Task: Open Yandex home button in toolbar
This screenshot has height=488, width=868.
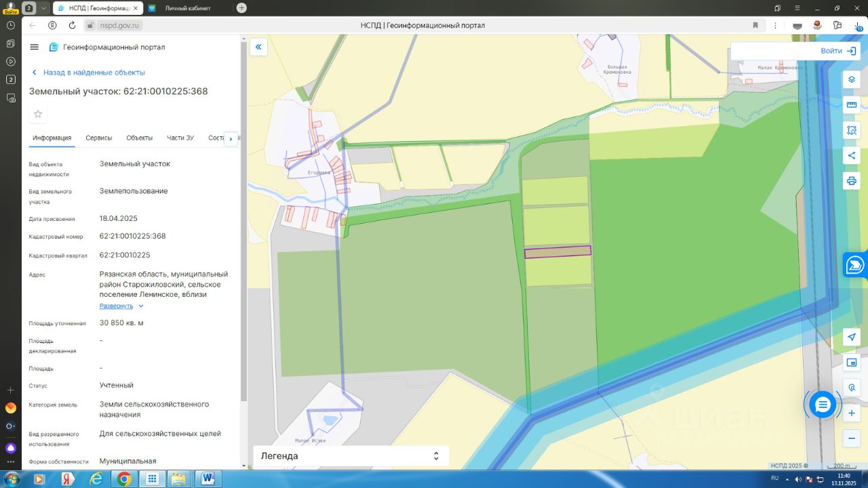Action: pyautogui.click(x=52, y=25)
